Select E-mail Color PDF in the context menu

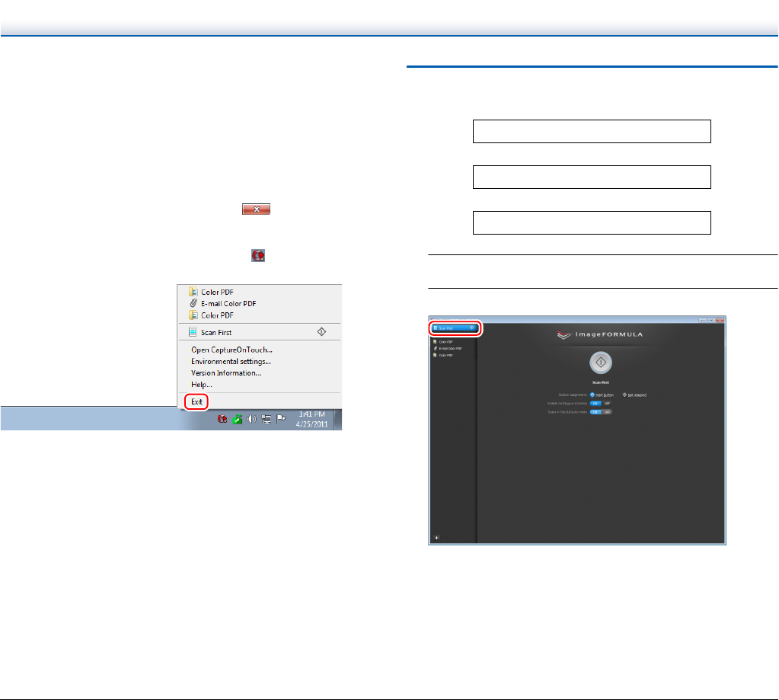click(x=222, y=303)
